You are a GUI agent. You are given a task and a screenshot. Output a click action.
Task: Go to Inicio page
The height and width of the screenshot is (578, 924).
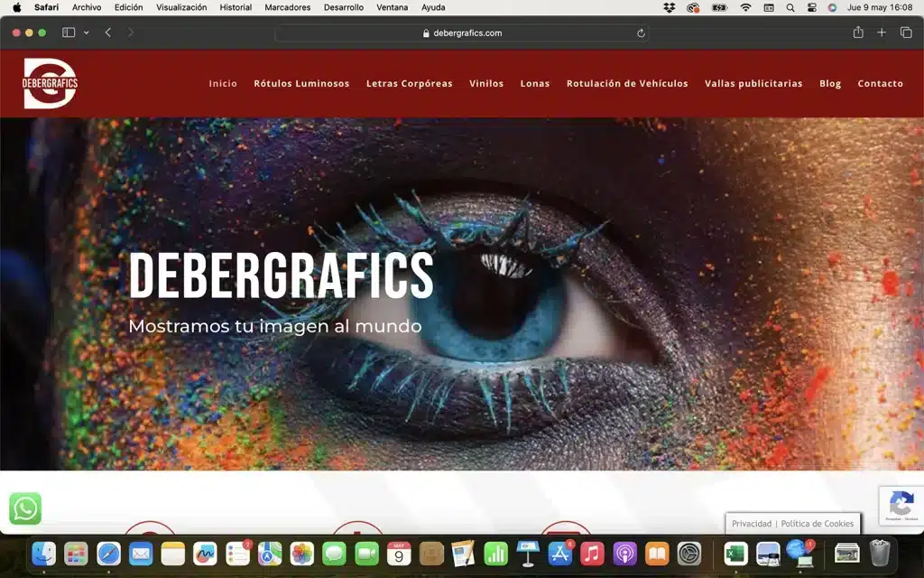pos(223,84)
